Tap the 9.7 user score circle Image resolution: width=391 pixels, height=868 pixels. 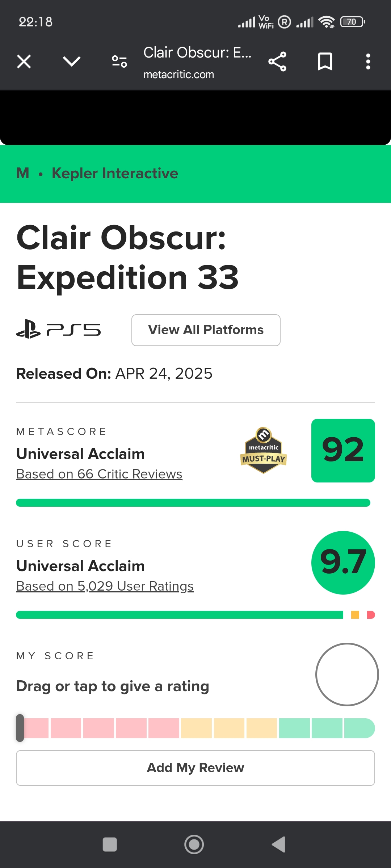343,562
